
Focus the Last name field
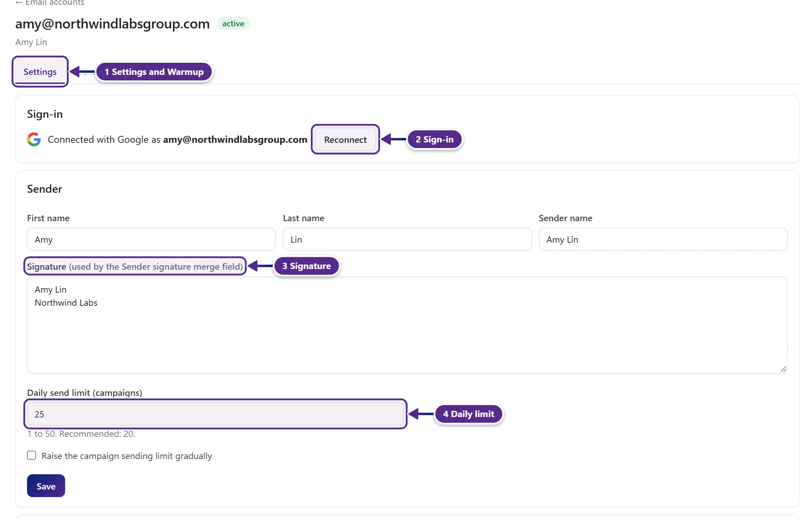tap(407, 239)
